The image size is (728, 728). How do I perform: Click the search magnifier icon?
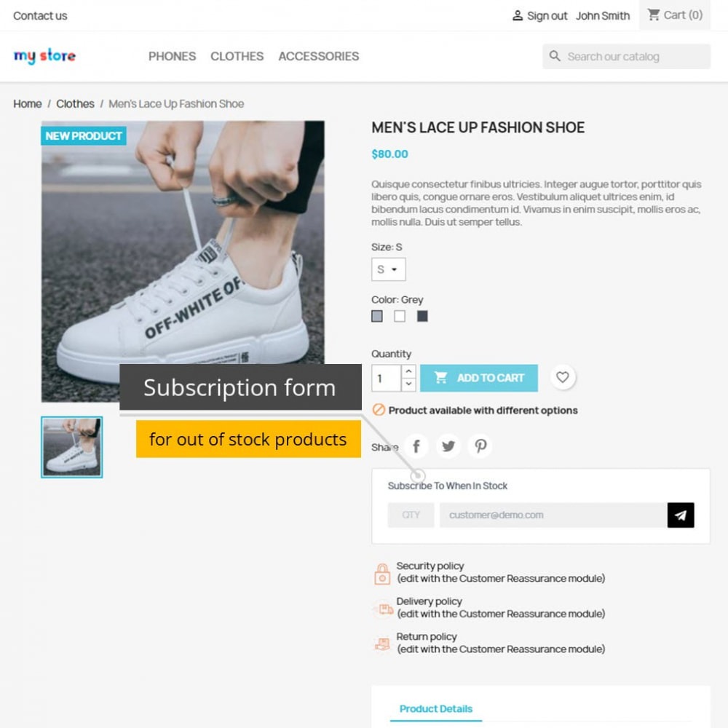554,56
